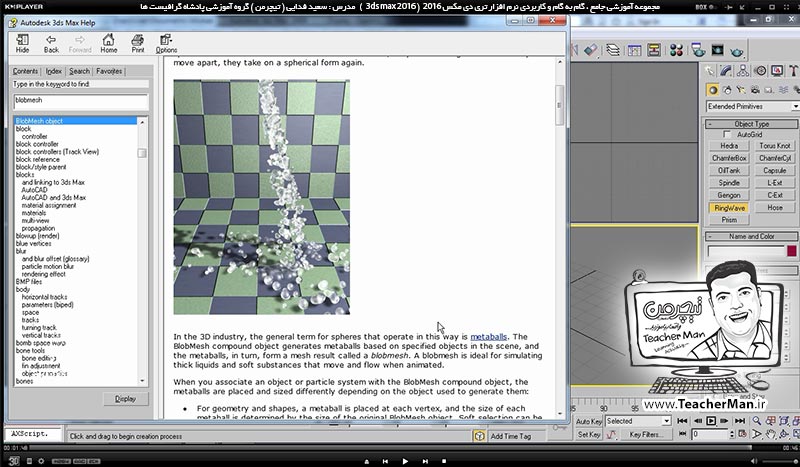
Task: Switch to the Index tab
Action: 54,71
